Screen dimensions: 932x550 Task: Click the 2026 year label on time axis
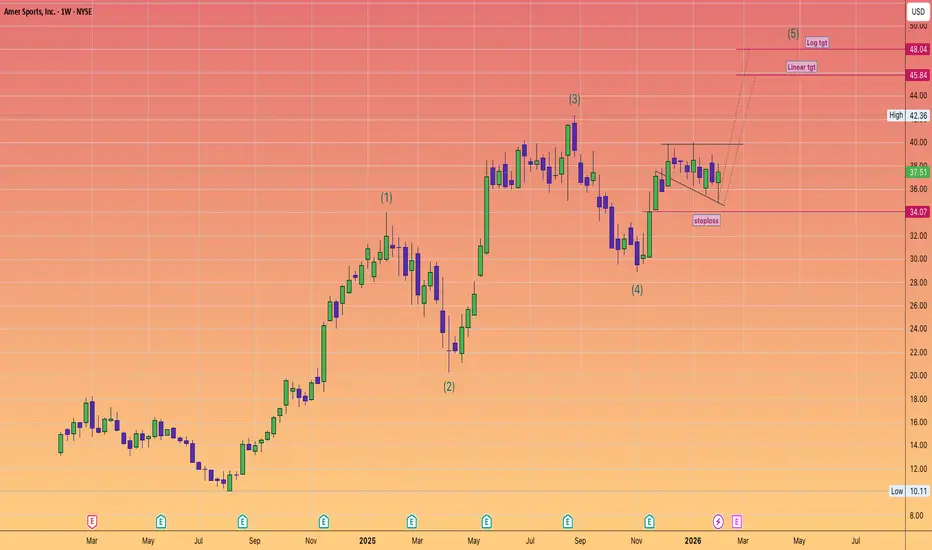tap(693, 540)
